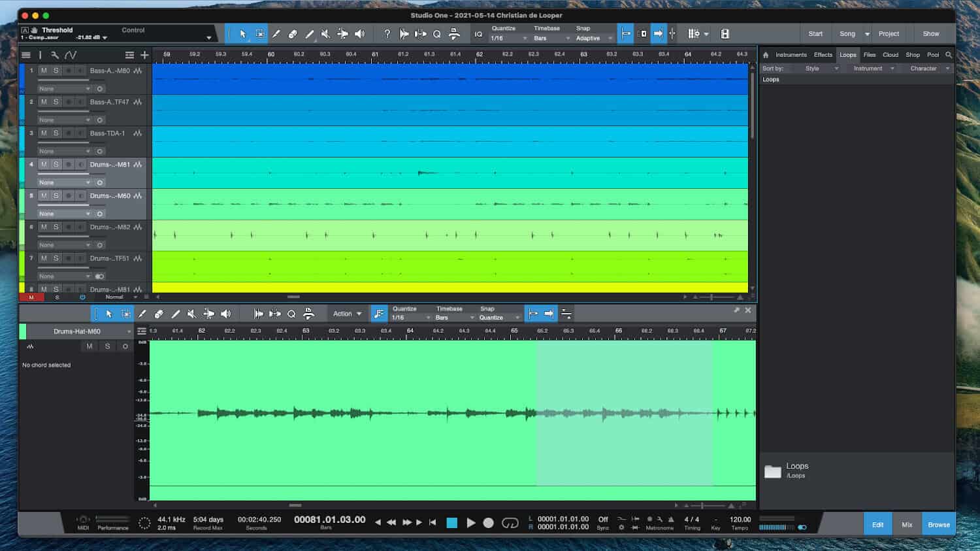The image size is (980, 551).
Task: Click the Home icon in browser panel
Action: coord(766,55)
